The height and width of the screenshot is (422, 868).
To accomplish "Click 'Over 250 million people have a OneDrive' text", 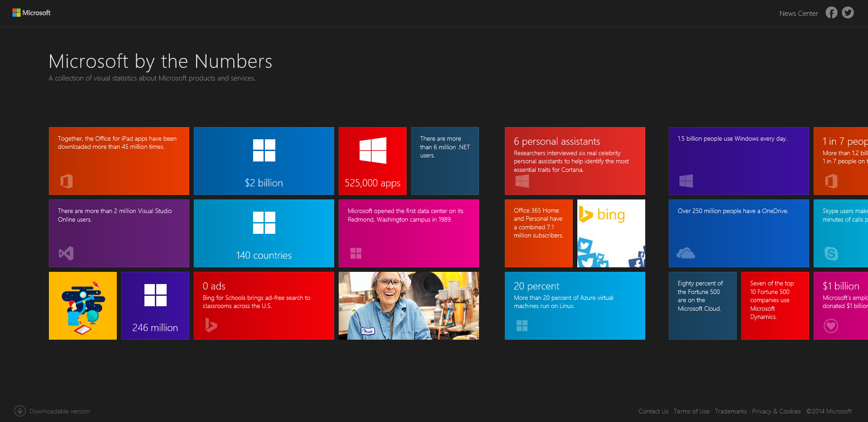I will coord(733,211).
